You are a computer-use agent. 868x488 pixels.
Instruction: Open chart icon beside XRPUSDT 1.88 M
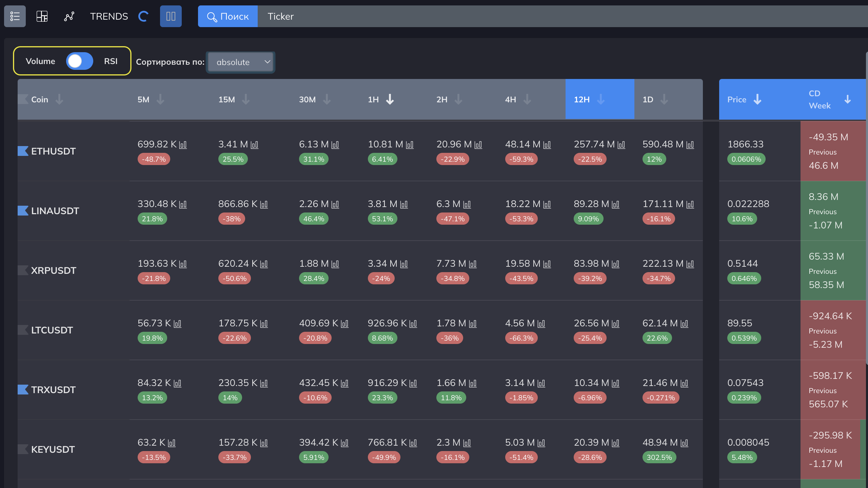pos(335,264)
